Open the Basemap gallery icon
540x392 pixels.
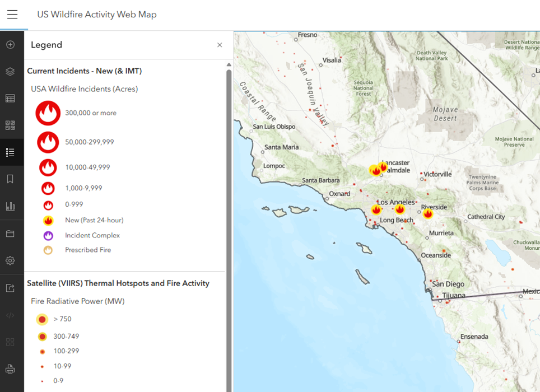11,125
